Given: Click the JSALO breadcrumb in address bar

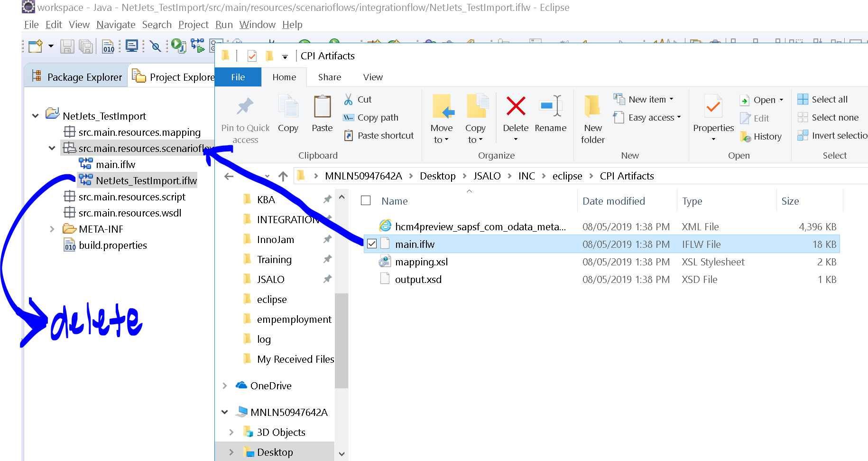Looking at the screenshot, I should pos(487,176).
